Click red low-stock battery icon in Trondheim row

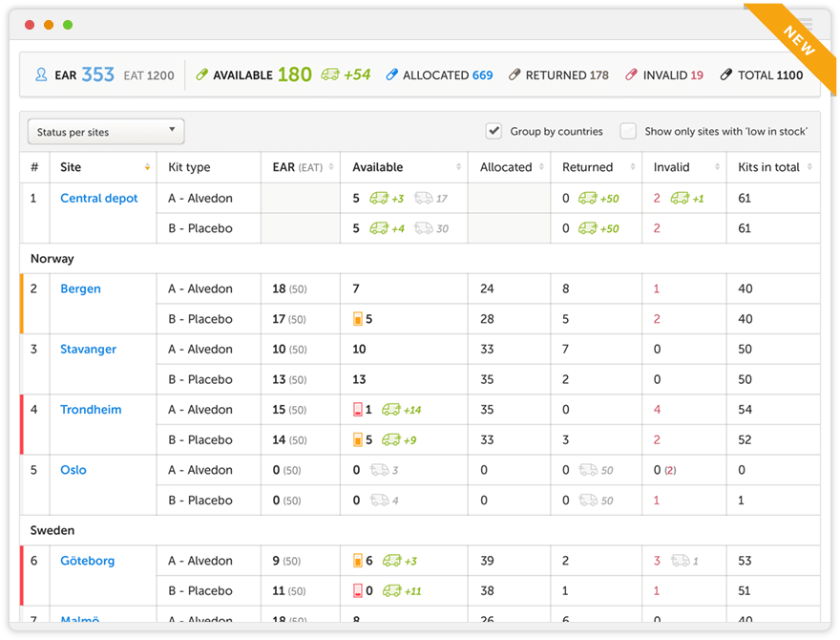pos(358,410)
